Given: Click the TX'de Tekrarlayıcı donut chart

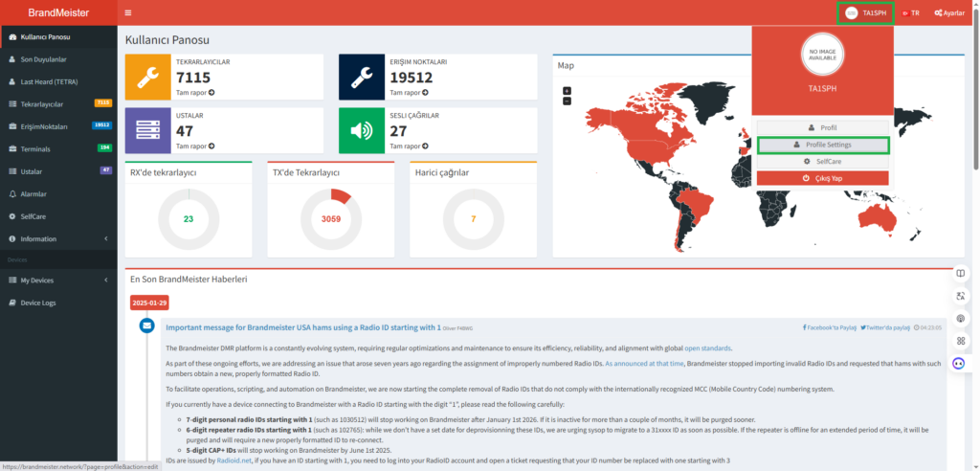Looking at the screenshot, I should [x=331, y=219].
